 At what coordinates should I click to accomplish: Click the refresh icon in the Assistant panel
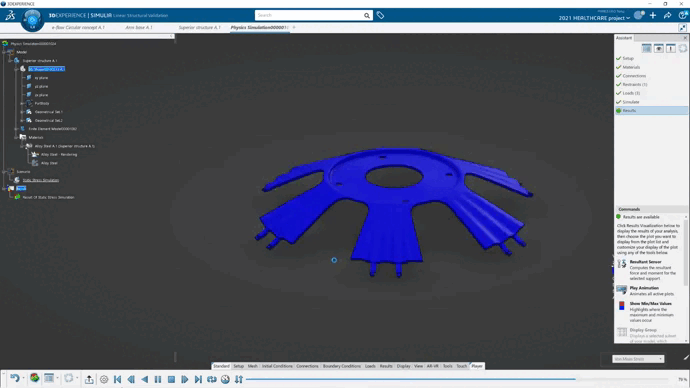coord(683,48)
